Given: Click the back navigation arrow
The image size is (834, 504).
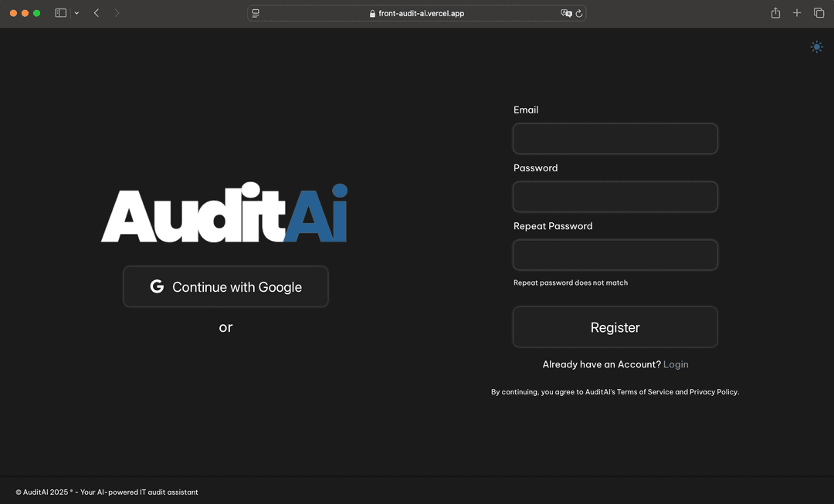Looking at the screenshot, I should click(95, 12).
